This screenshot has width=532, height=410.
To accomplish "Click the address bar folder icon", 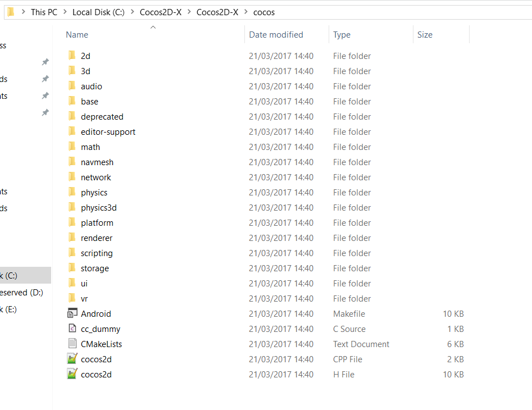I will [x=11, y=12].
